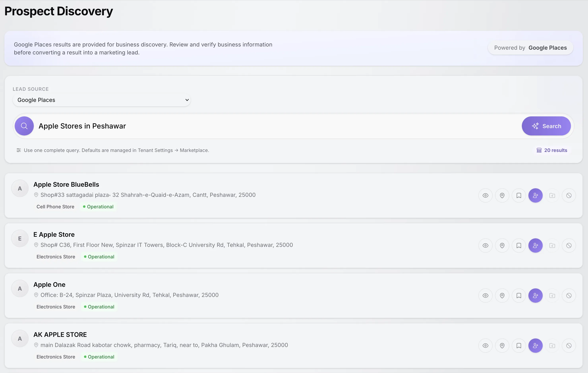Image resolution: width=588 pixels, height=373 pixels.
Task: View details of Apple One
Action: tap(485, 296)
